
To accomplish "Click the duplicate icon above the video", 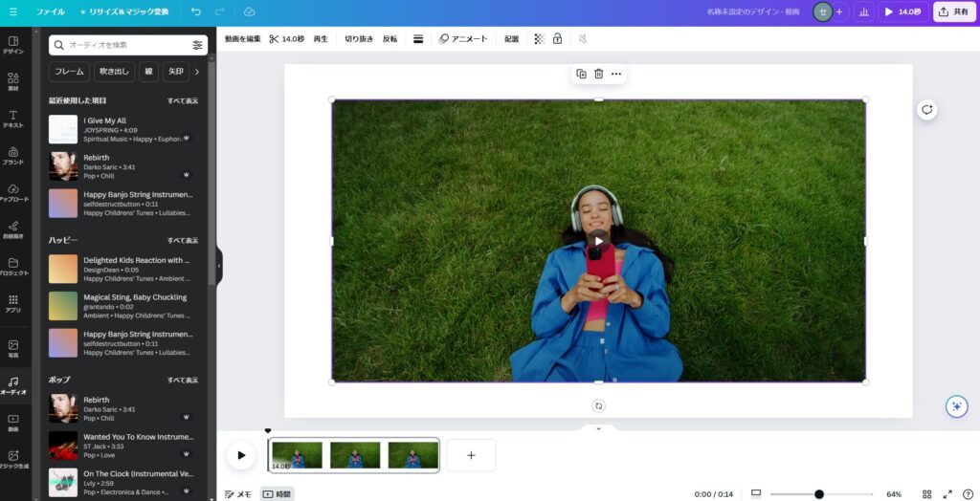I will 581,74.
